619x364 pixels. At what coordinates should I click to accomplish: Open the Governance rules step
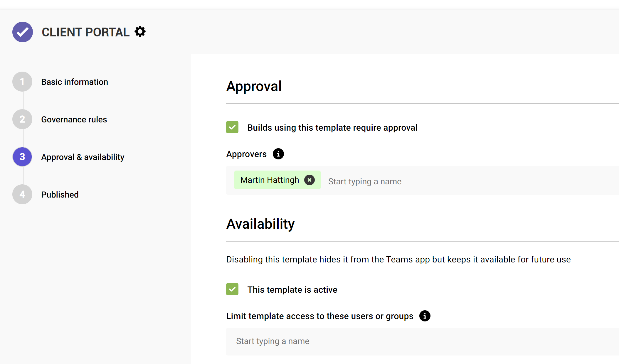[x=74, y=119]
